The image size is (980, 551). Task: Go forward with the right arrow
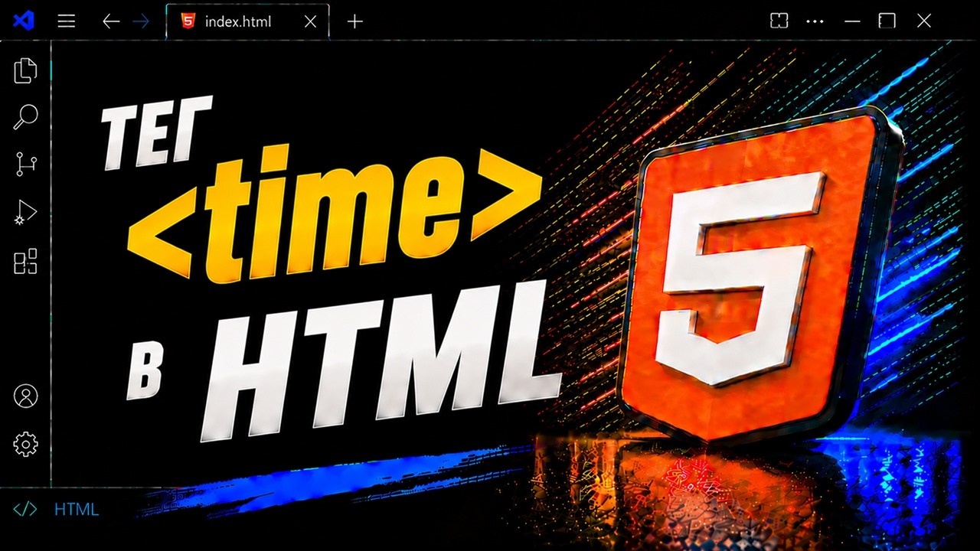[x=141, y=21]
